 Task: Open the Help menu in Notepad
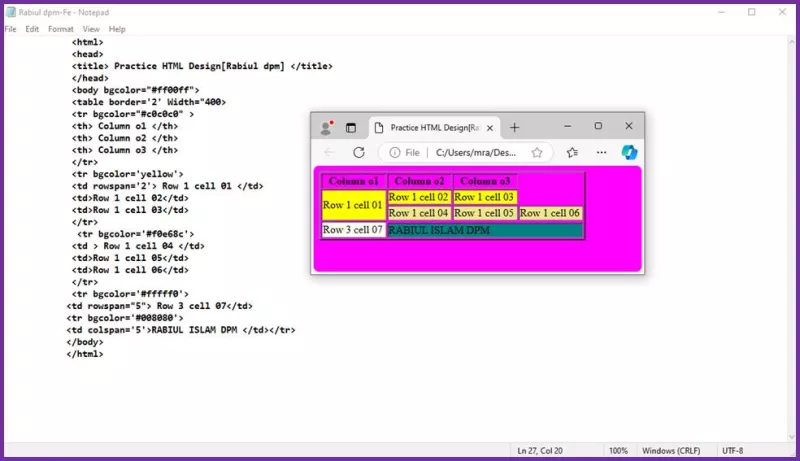(x=117, y=29)
